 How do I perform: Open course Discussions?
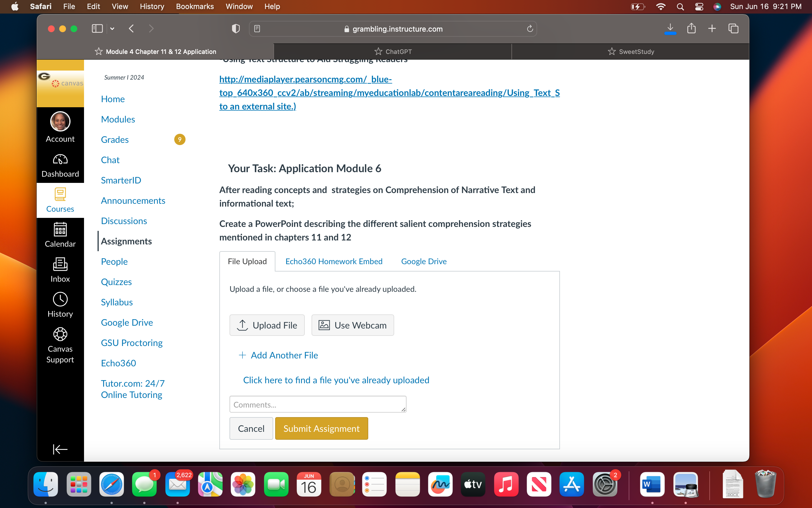(124, 221)
